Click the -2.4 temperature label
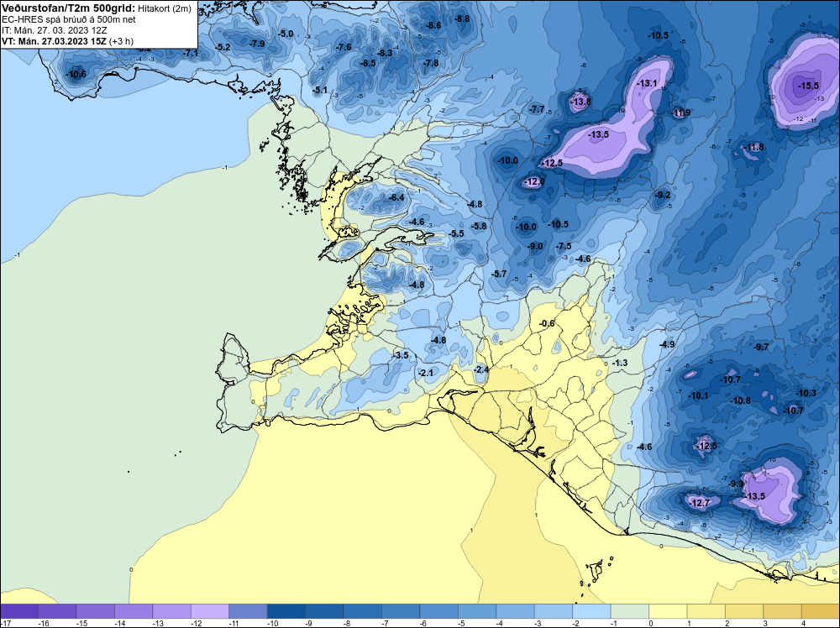The image size is (840, 628). pos(481,369)
